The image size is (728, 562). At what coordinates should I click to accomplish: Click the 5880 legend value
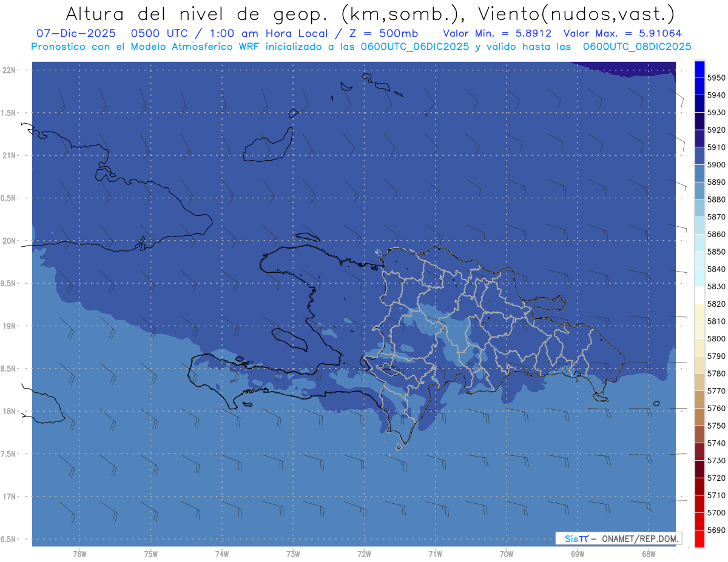coord(716,199)
